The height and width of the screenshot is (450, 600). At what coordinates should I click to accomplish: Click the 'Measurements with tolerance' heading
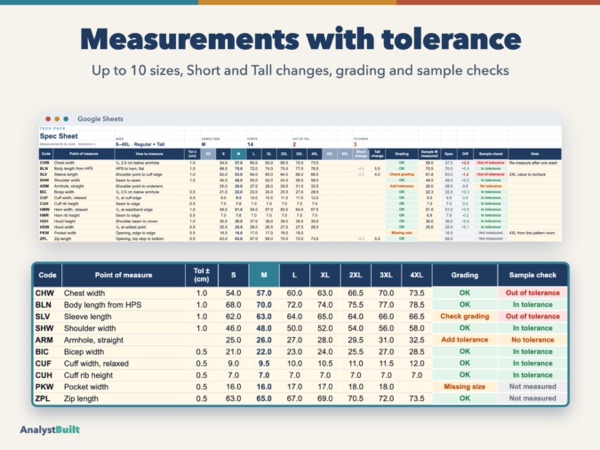tap(300, 39)
